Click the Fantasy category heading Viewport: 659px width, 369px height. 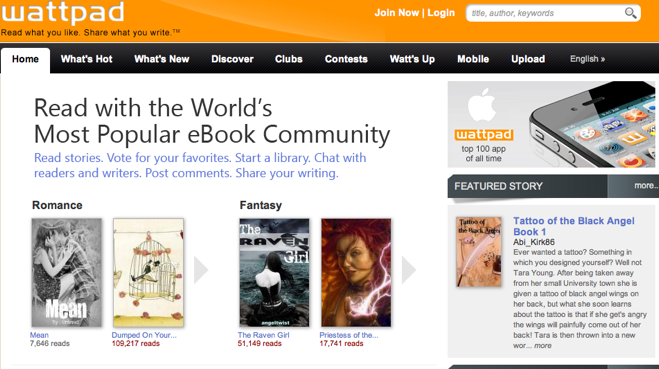click(x=261, y=205)
